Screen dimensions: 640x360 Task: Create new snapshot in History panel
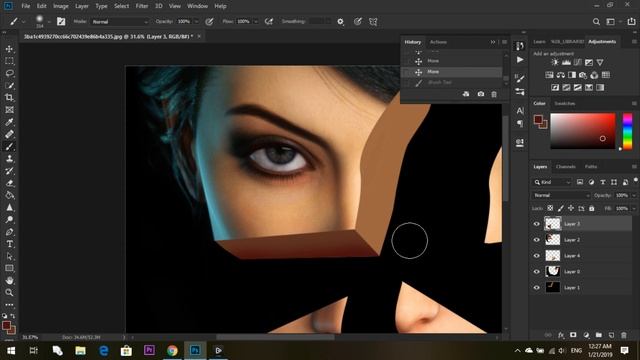click(x=481, y=94)
